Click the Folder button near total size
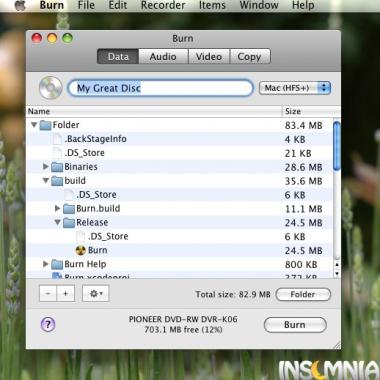 pyautogui.click(x=303, y=294)
